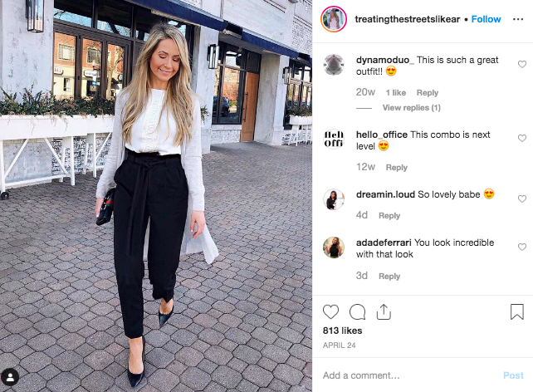Image resolution: width=533 pixels, height=392 pixels.
Task: Like dreamin.loud's comment
Action: pyautogui.click(x=521, y=198)
